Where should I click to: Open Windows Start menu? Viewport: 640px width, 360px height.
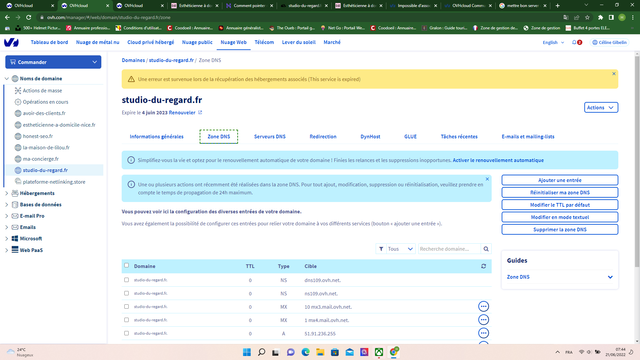tap(247, 352)
